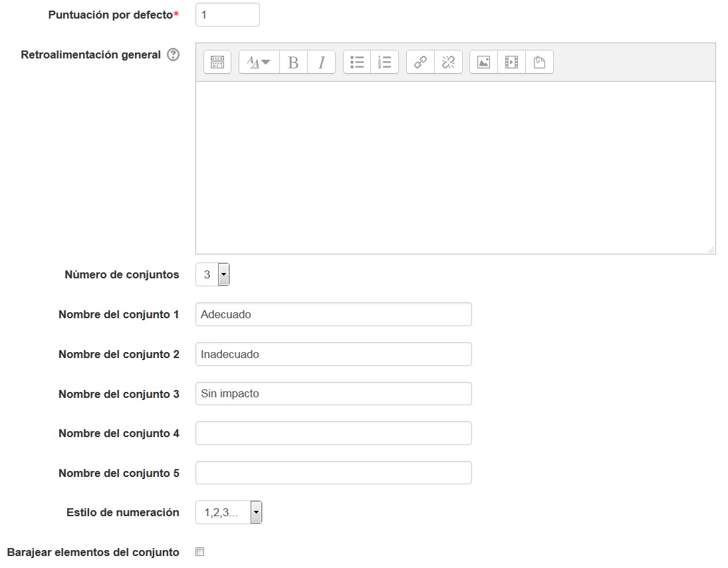This screenshot has width=728, height=568.
Task: Expand the Estilo de numeración dropdown
Action: (229, 513)
